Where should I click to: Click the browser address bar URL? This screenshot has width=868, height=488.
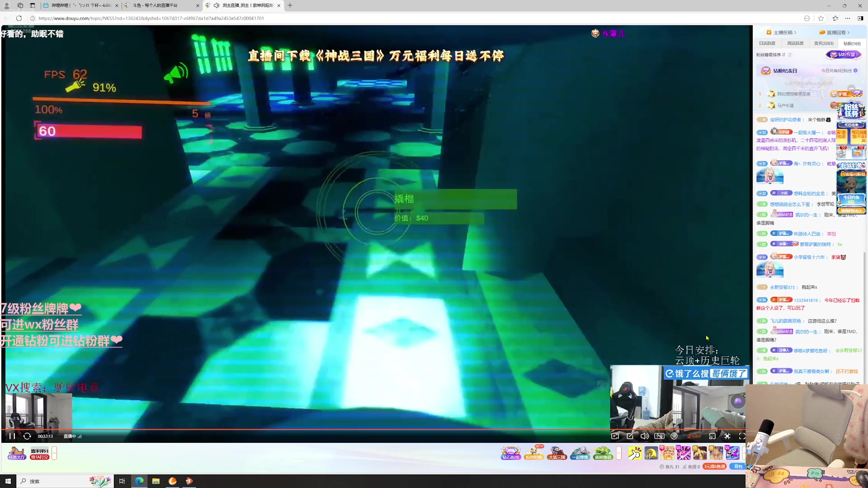pos(151,18)
